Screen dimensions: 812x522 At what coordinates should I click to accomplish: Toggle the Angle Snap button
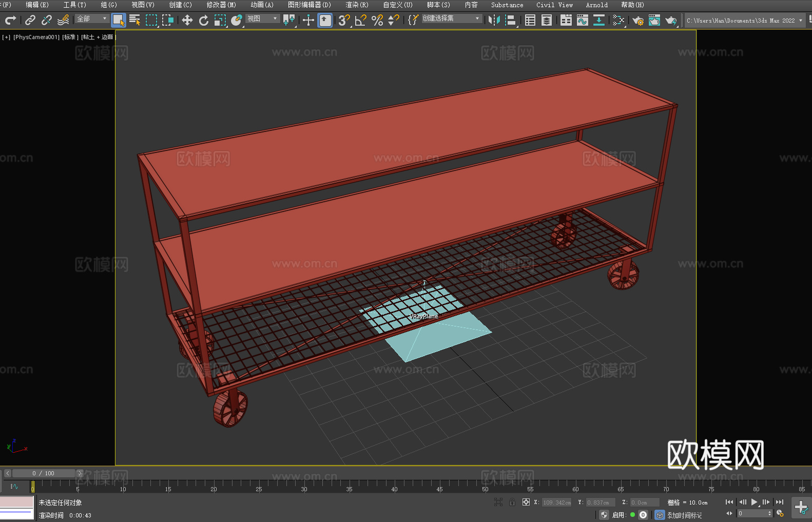(x=360, y=20)
